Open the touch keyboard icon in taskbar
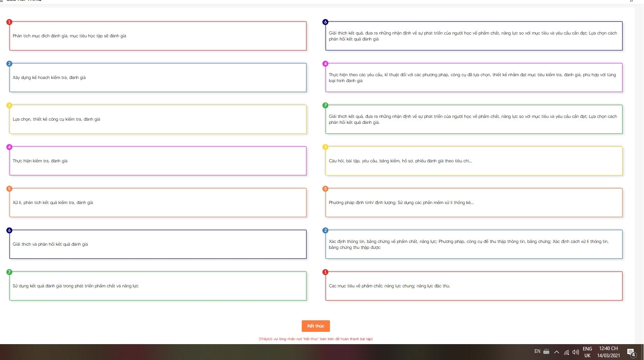This screenshot has height=360, width=644. [x=546, y=352]
